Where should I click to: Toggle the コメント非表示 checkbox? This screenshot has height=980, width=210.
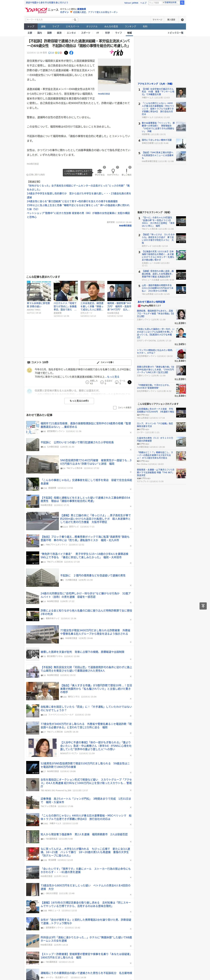coord(115,408)
